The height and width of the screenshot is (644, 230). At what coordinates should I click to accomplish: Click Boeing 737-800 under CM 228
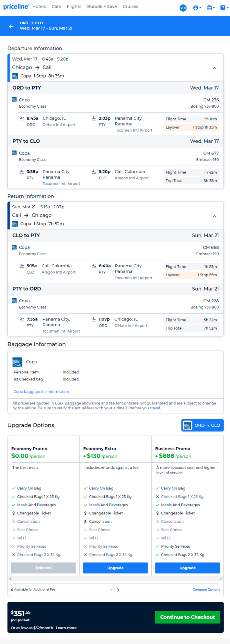[205, 307]
